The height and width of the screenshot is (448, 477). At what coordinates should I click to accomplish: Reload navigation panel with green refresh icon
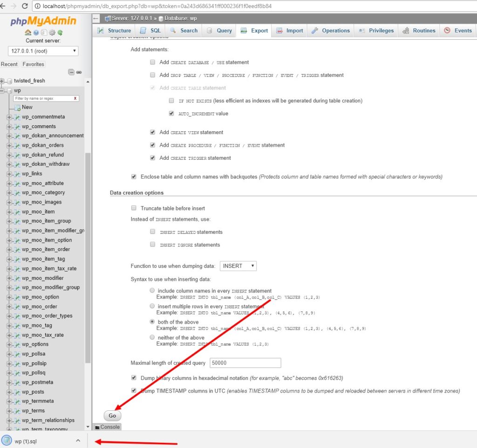click(60, 32)
